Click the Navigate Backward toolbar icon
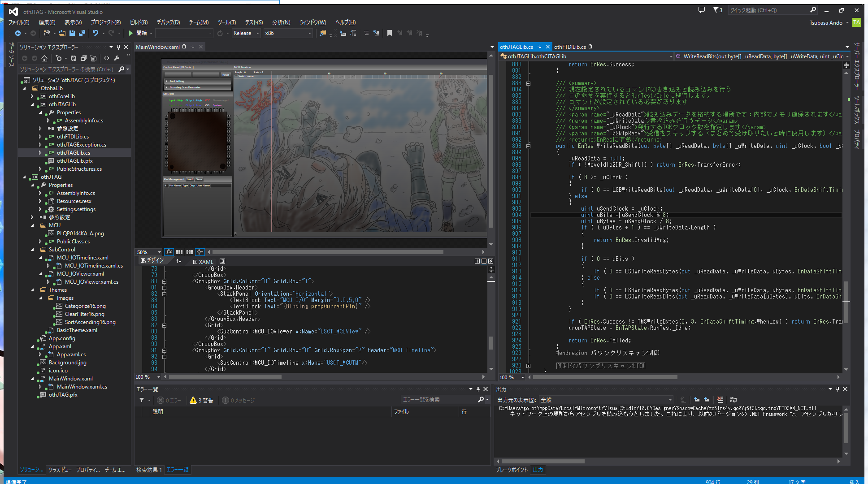The height and width of the screenshot is (484, 868). (x=18, y=33)
